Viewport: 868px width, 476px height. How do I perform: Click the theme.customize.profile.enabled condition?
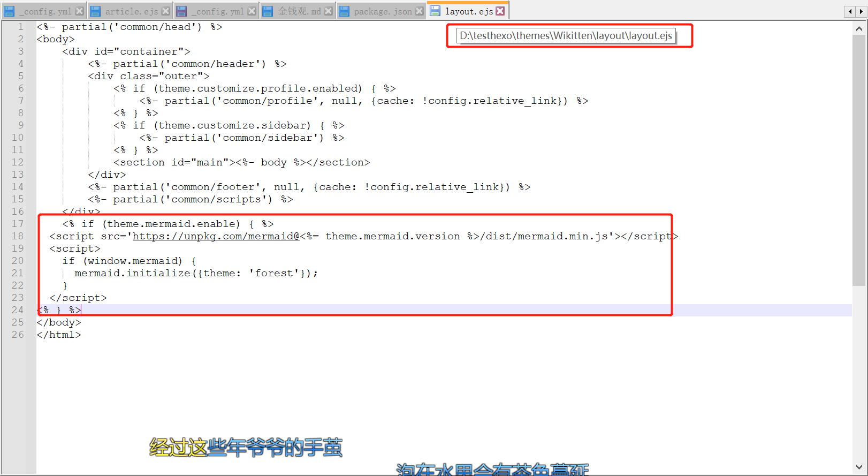[x=255, y=88]
